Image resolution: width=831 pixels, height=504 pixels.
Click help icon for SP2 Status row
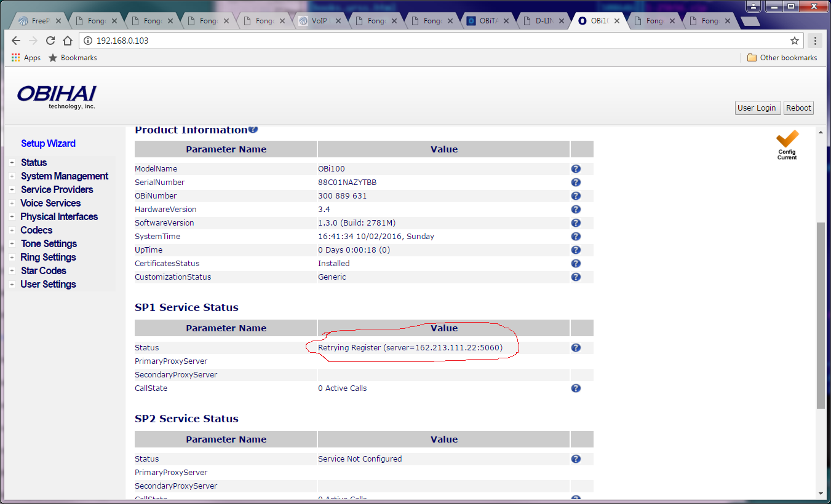click(x=576, y=459)
